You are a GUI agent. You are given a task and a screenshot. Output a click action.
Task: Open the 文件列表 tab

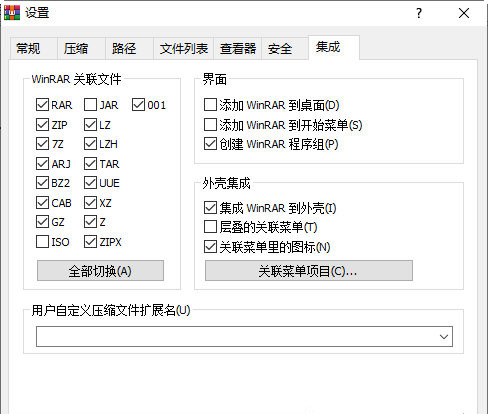183,49
